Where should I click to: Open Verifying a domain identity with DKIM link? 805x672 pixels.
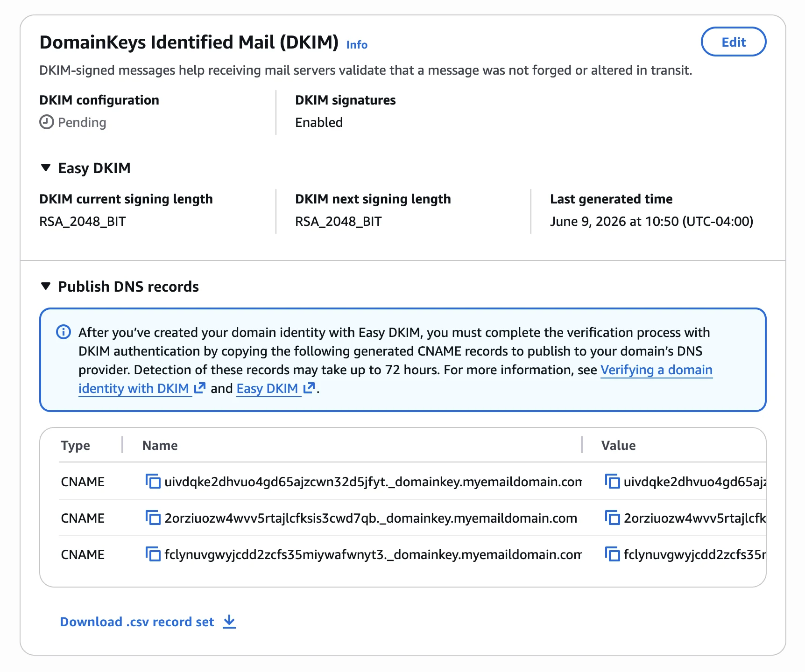click(x=656, y=370)
